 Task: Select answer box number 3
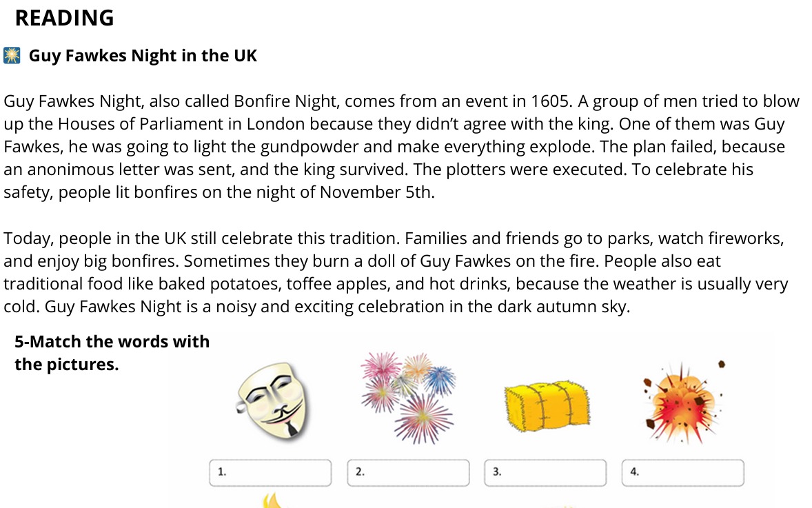click(x=545, y=472)
